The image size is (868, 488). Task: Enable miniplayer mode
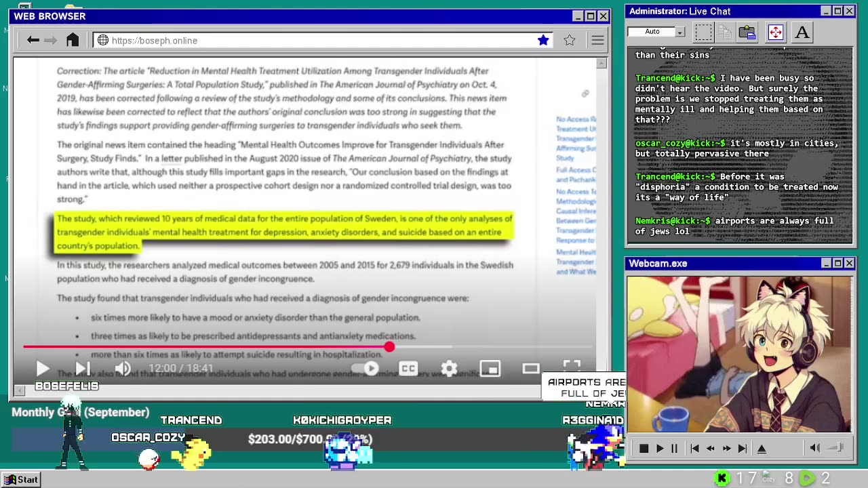(490, 369)
